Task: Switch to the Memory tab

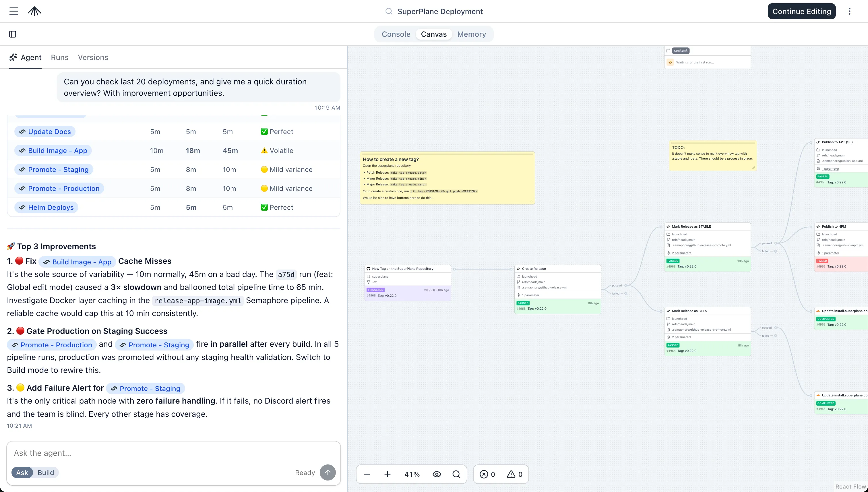Action: (471, 34)
